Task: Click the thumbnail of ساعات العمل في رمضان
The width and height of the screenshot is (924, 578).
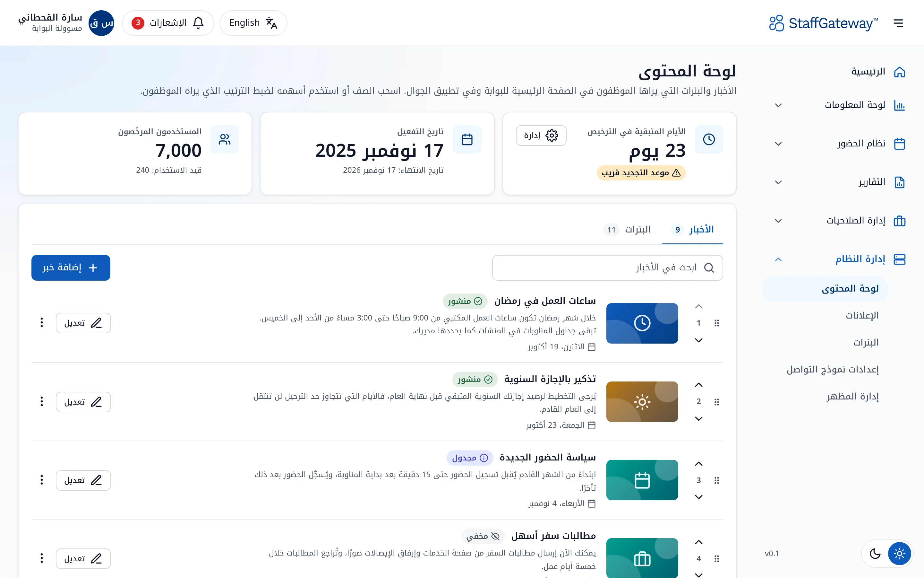Action: (x=642, y=323)
